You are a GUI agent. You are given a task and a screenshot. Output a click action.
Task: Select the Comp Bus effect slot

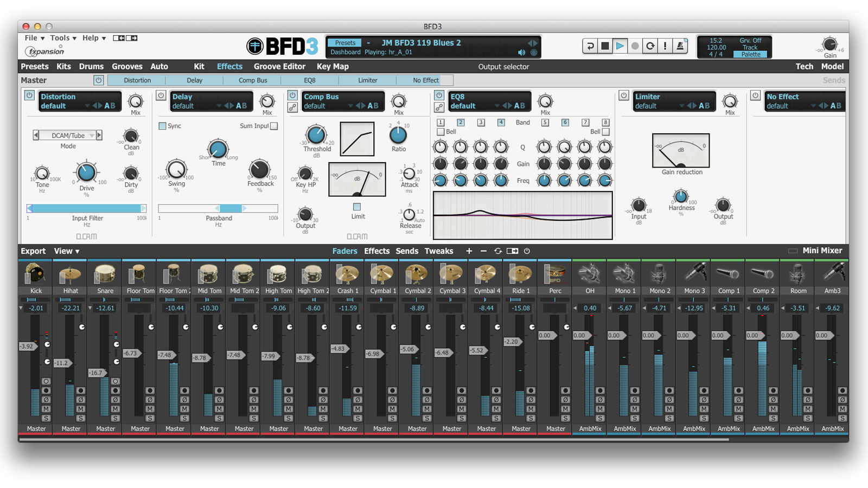pos(253,80)
